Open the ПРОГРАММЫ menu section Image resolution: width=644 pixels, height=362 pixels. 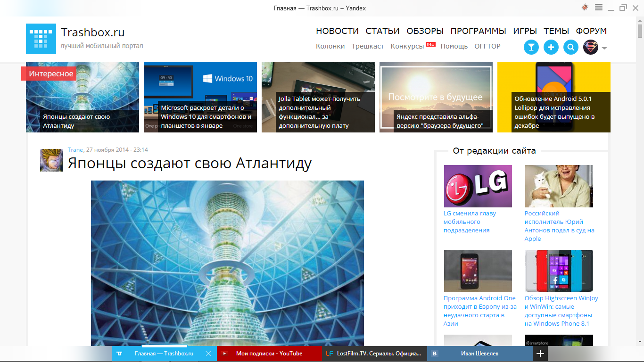click(479, 31)
